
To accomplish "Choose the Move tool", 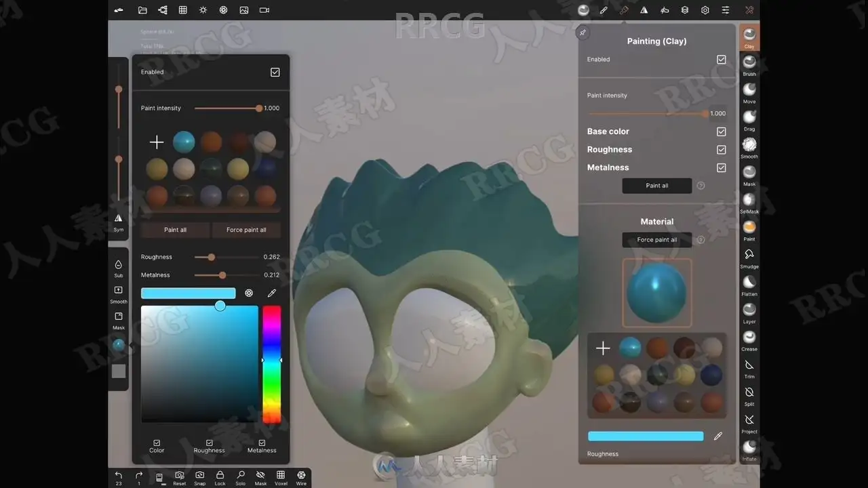I will pos(749,93).
